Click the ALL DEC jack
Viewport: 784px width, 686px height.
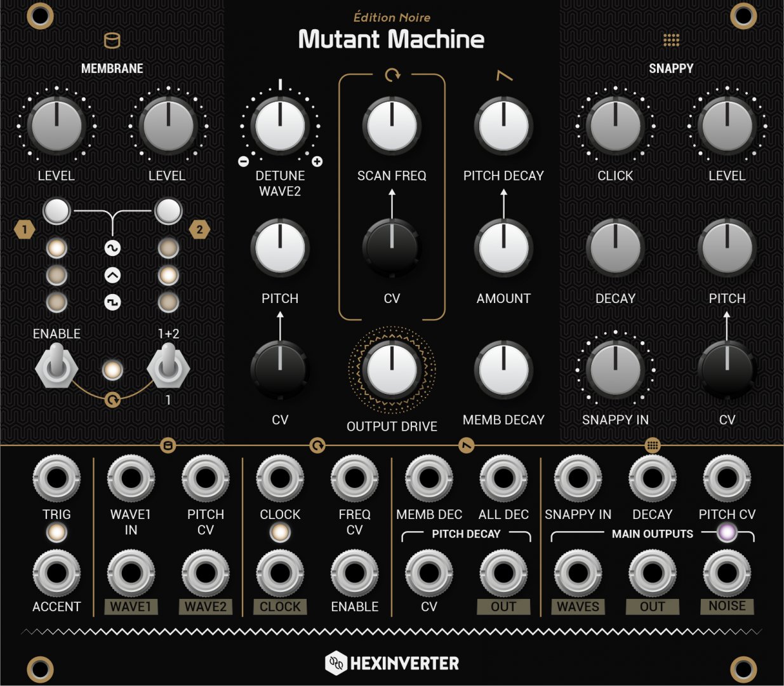[x=503, y=478]
